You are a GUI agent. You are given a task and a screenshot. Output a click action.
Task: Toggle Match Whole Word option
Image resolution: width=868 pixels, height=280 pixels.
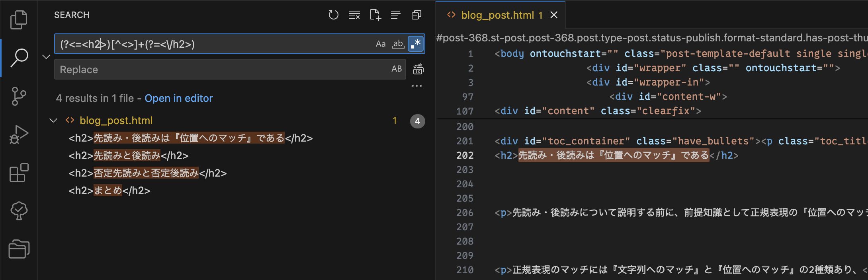click(398, 44)
